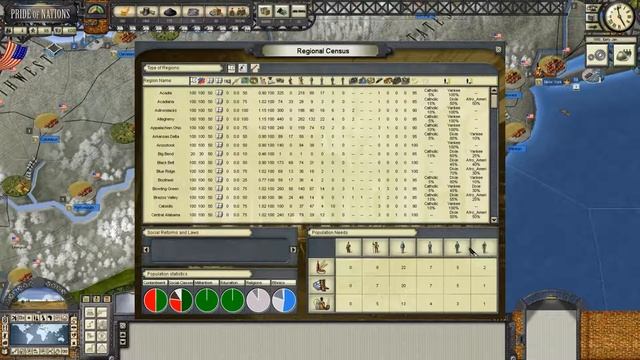Click the wooden crate icon in top bar
The image size is (640, 360).
point(265,11)
